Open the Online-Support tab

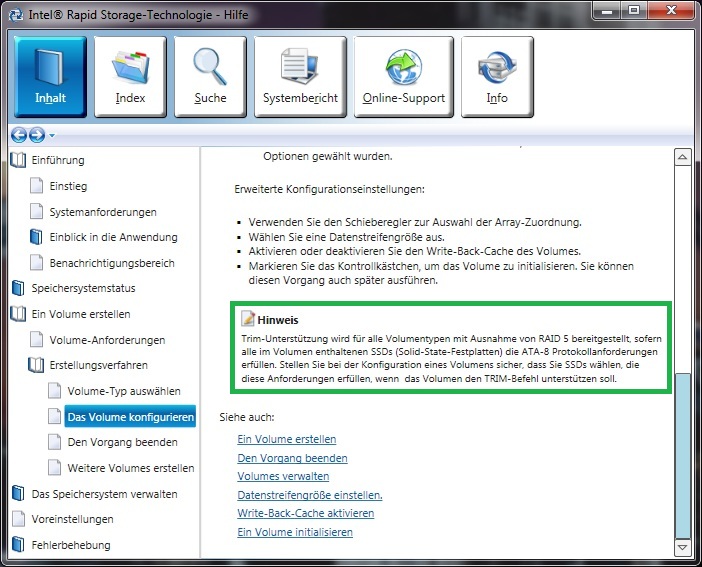404,77
